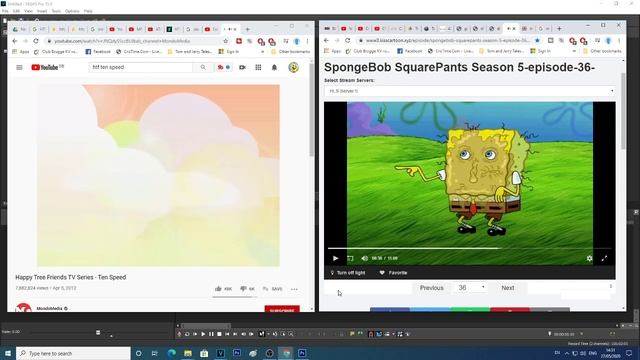Dislike the Happy Tree Friends video

coord(247,289)
